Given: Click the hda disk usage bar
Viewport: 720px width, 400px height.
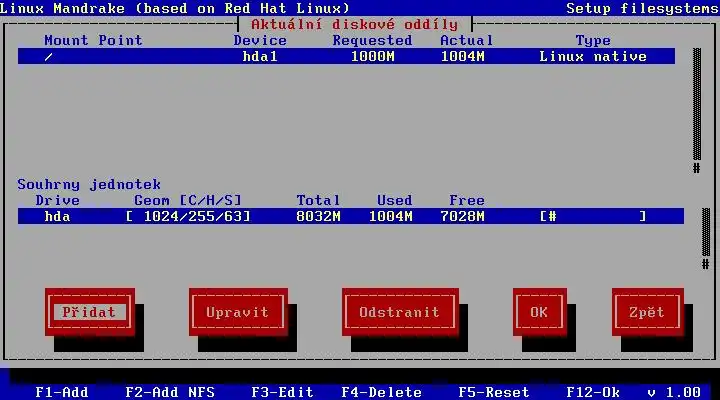Looking at the screenshot, I should (593, 216).
